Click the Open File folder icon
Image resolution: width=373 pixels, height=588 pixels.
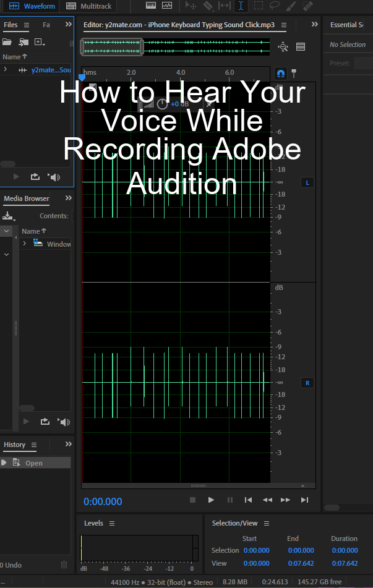7,42
